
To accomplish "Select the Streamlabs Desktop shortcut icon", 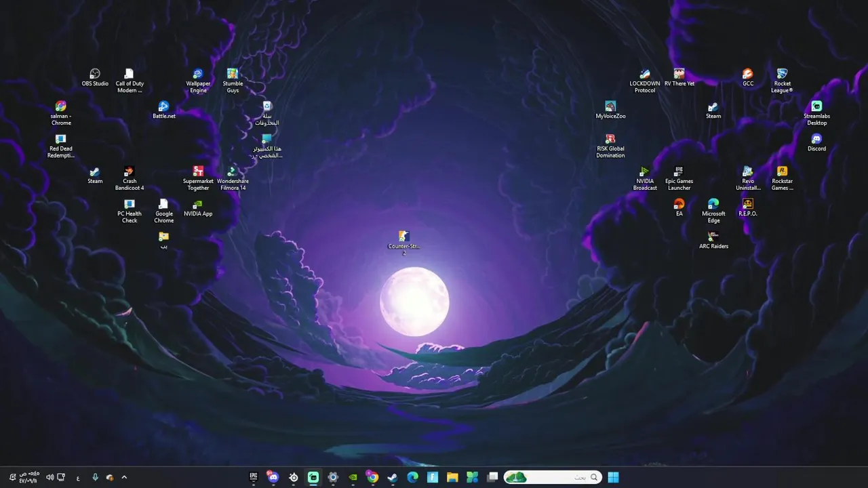I will 816,113.
